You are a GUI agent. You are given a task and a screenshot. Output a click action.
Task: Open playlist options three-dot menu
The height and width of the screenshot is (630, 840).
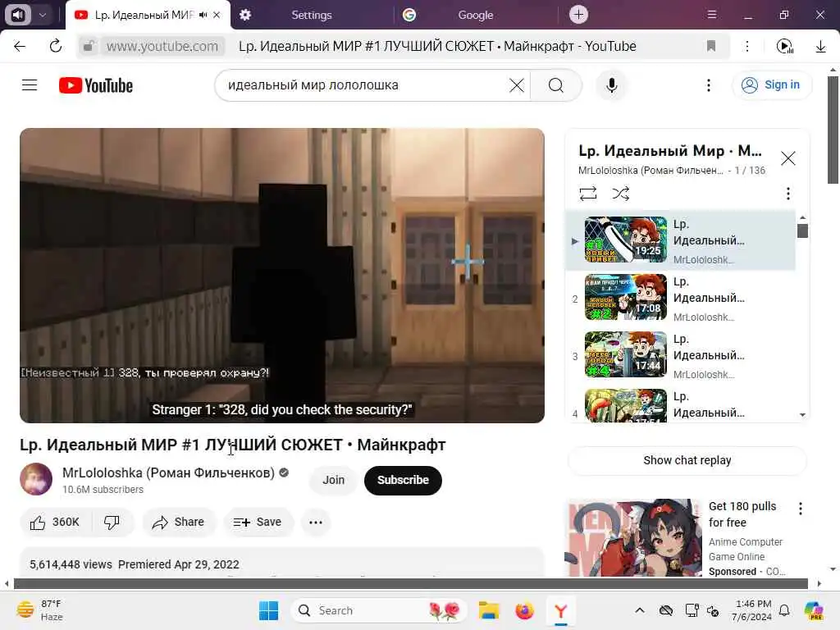pyautogui.click(x=788, y=193)
